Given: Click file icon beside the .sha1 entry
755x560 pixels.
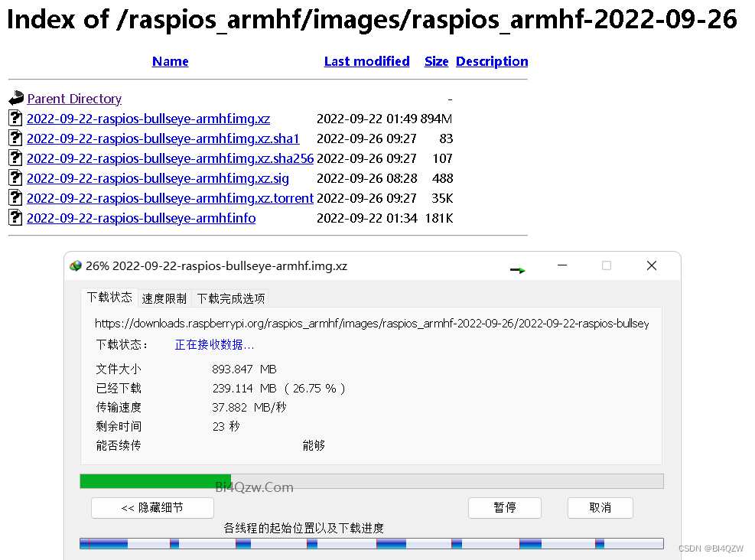Looking at the screenshot, I should pyautogui.click(x=15, y=138).
